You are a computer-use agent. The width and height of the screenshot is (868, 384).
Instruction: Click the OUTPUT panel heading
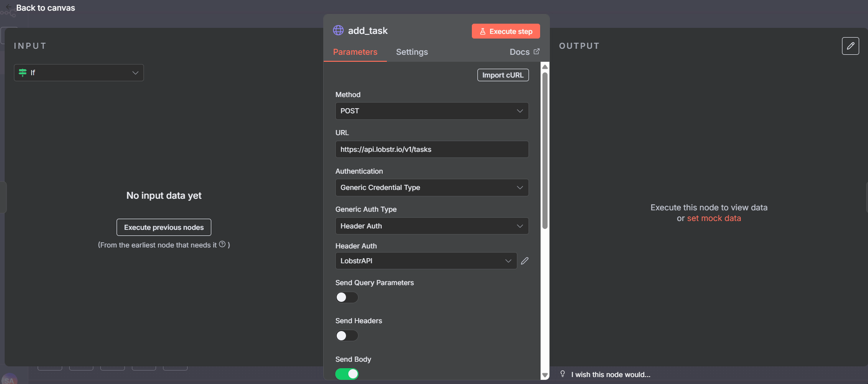pyautogui.click(x=579, y=46)
